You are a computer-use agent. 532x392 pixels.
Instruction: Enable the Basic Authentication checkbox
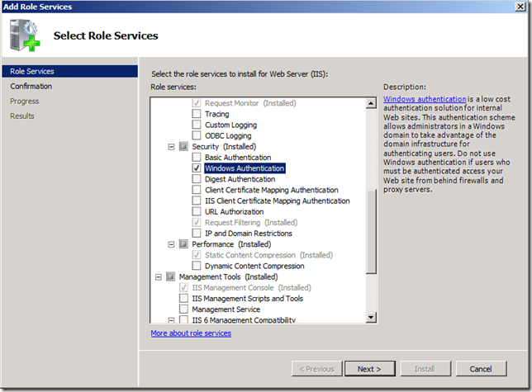pos(197,158)
